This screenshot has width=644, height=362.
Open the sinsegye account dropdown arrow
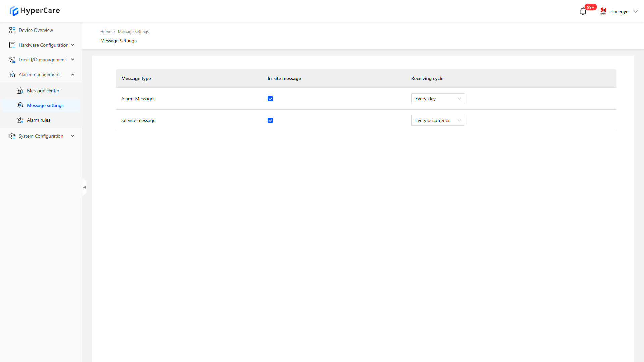pos(635,12)
